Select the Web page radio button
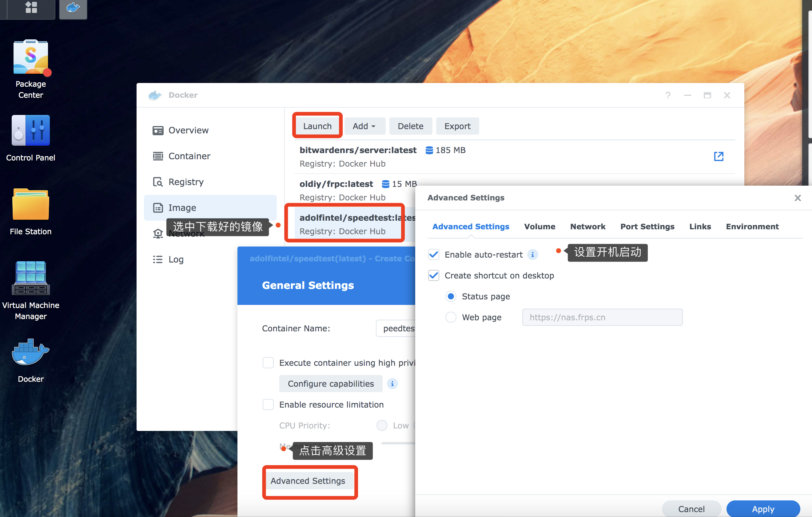The height and width of the screenshot is (517, 812). (451, 317)
